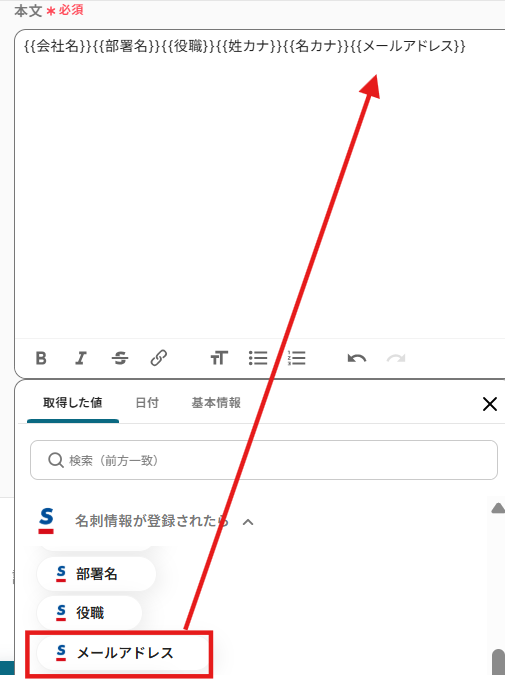Open the 基本情報 tab
The image size is (505, 679).
[x=216, y=403]
